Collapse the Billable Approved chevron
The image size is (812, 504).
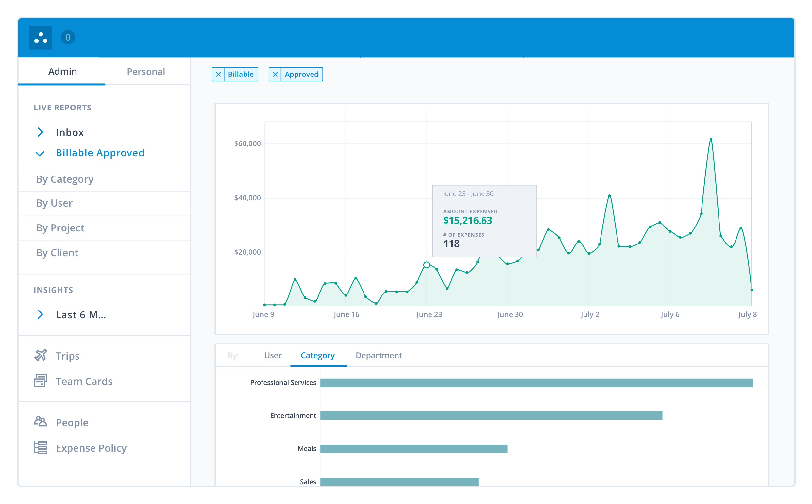pyautogui.click(x=40, y=153)
